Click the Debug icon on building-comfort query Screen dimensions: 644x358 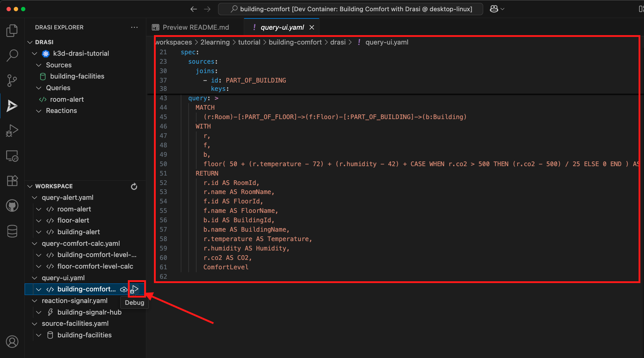pos(135,288)
